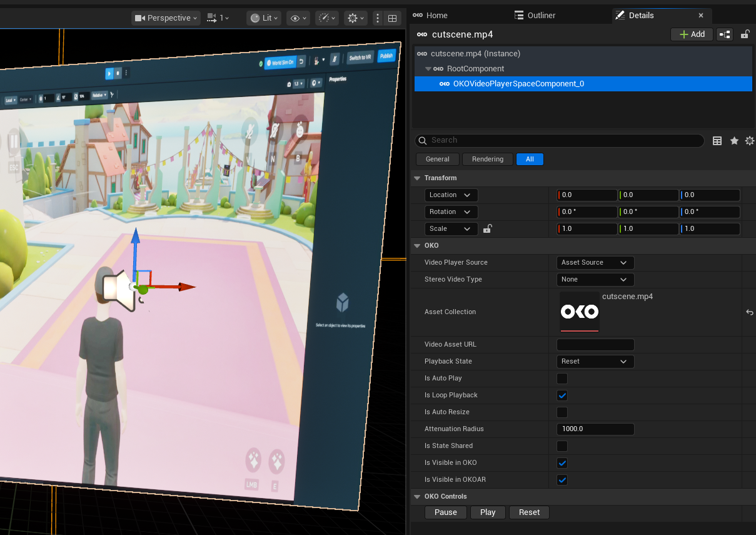
Task: Open the Perspective viewport type dropdown
Action: tap(166, 18)
